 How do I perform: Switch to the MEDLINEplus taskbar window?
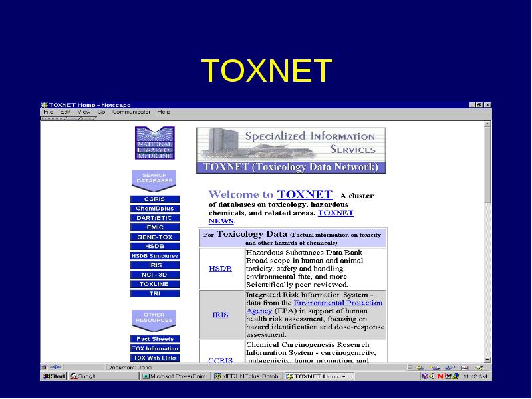coord(247,376)
